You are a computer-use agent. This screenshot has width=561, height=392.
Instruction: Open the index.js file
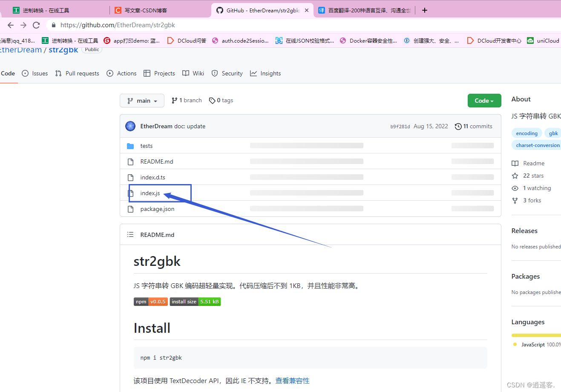[150, 193]
